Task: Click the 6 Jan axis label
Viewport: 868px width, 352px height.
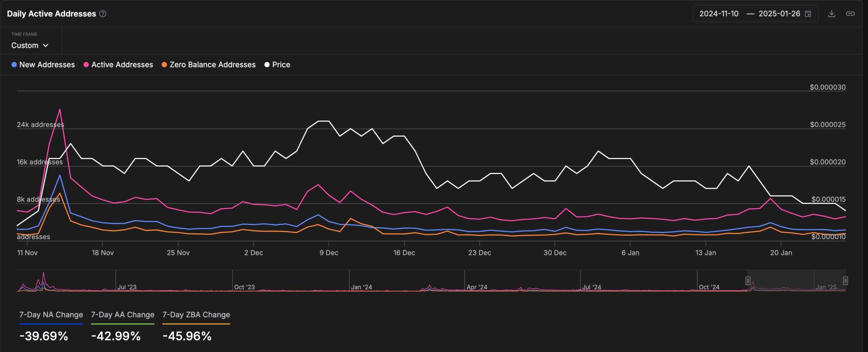Action: [630, 253]
